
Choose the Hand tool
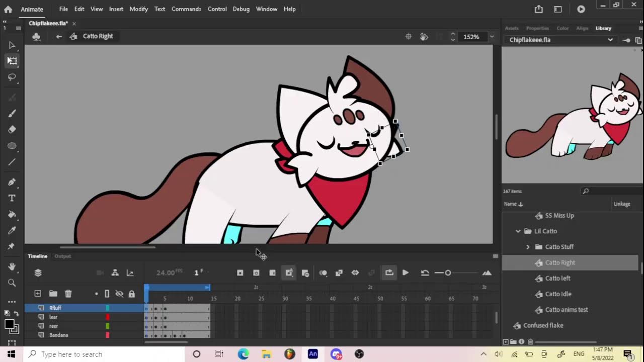[12, 266]
